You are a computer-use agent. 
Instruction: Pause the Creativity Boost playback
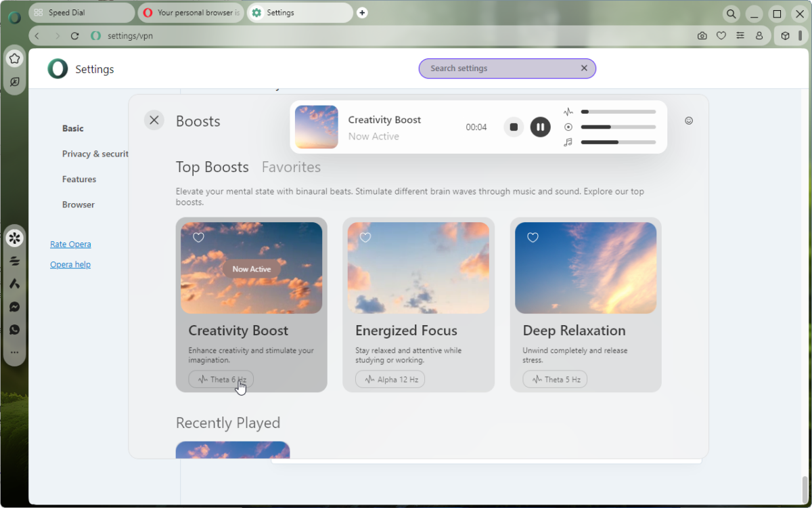click(x=540, y=127)
